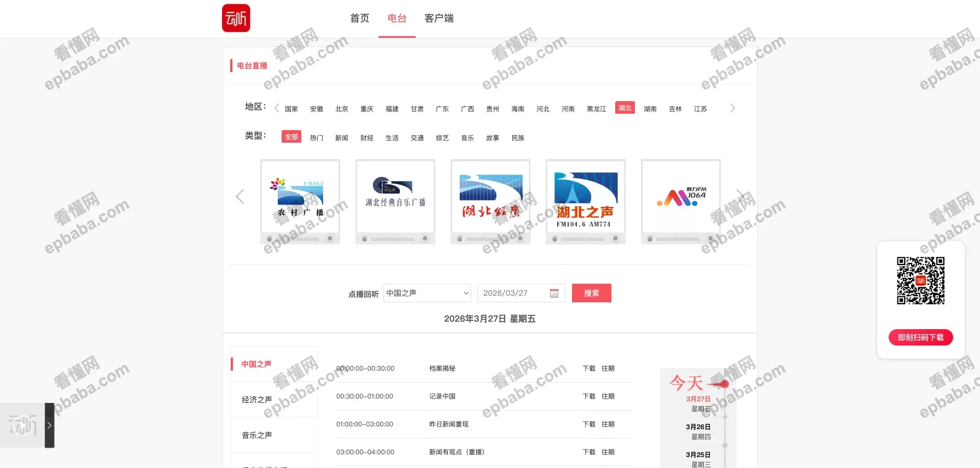The height and width of the screenshot is (468, 980).
Task: Select the 河南 region
Action: [x=568, y=109]
